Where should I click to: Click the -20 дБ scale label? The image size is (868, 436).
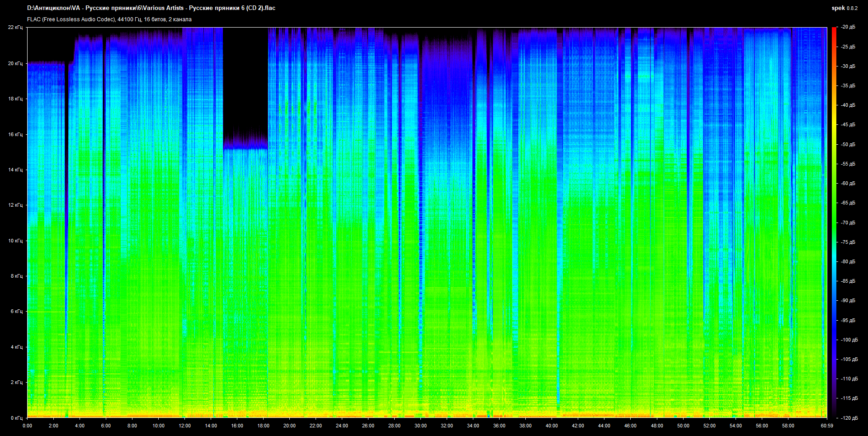pyautogui.click(x=848, y=28)
